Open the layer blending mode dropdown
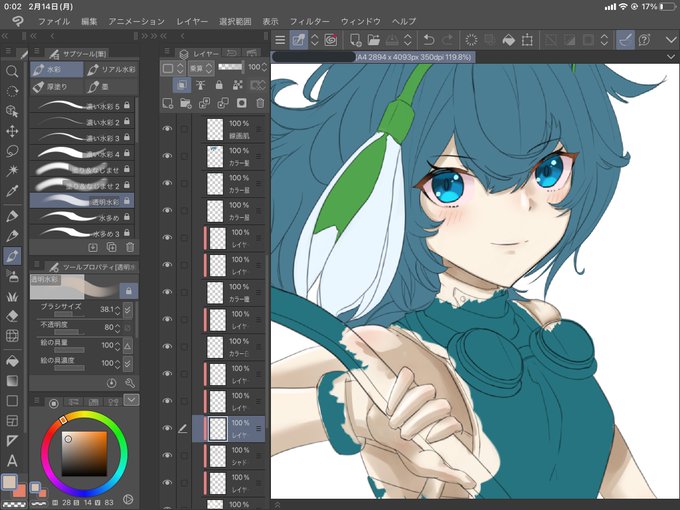 click(x=200, y=68)
